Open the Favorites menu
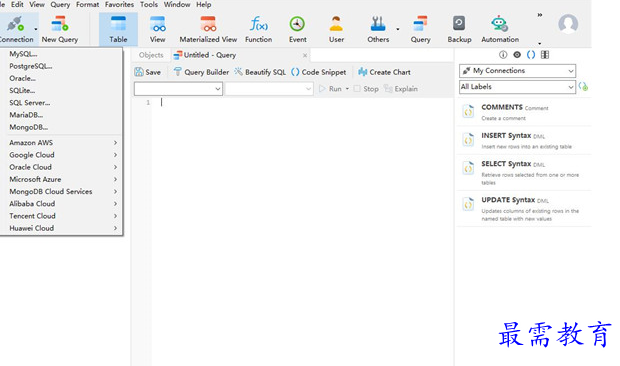Viewport: 620px width, 366px height. coord(119,4)
